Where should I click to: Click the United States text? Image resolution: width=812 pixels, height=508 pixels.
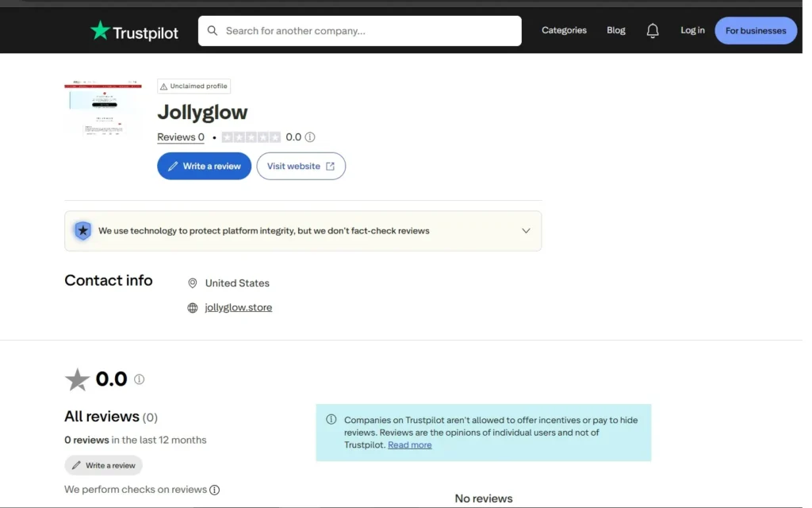click(x=237, y=283)
